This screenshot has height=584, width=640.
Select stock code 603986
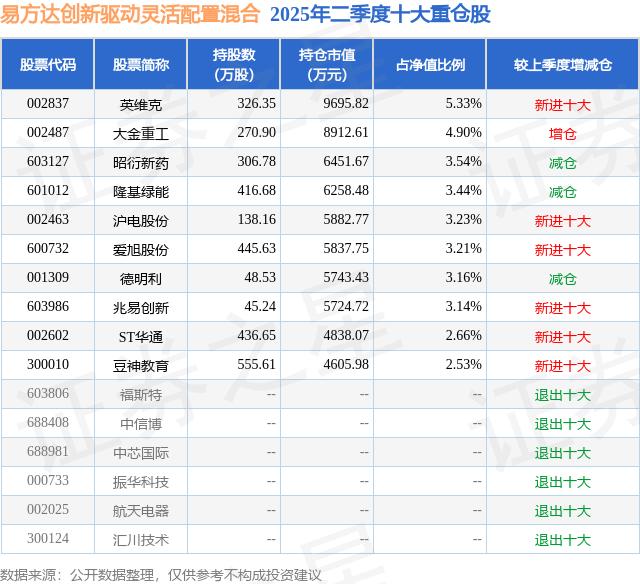(48, 306)
